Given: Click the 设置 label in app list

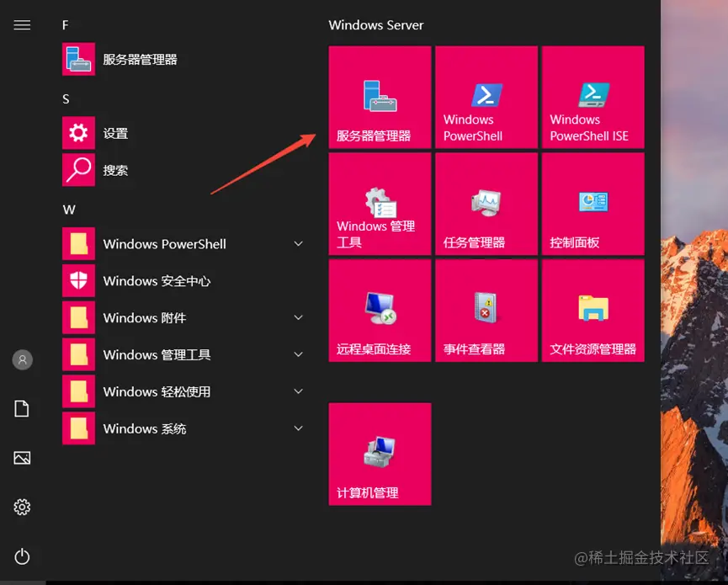Looking at the screenshot, I should coord(115,133).
